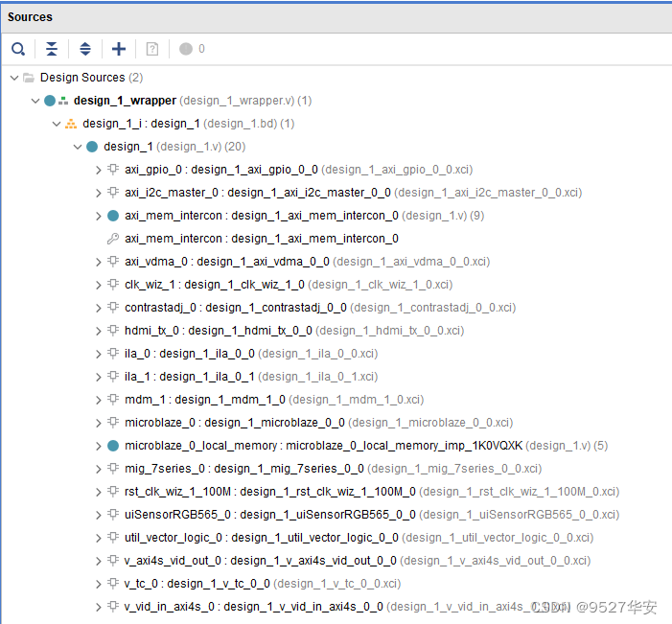Expand the mig_7series_0 entry
The image size is (672, 624).
98,470
